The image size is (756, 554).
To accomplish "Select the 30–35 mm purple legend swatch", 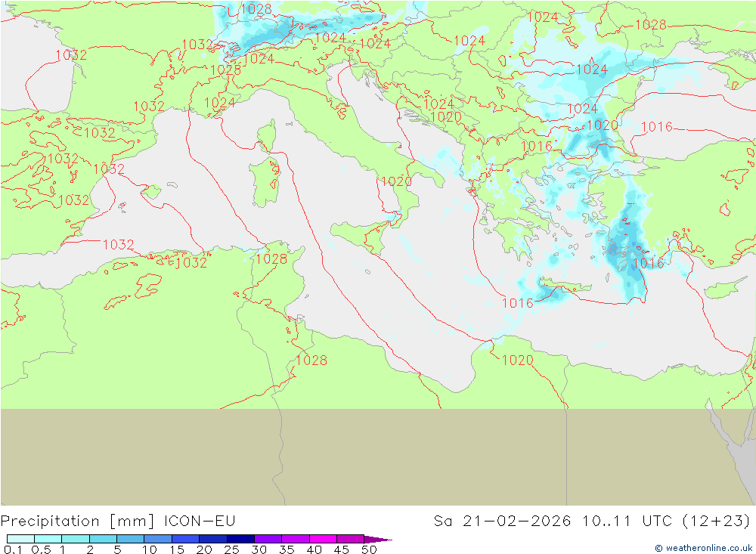I will [x=268, y=539].
